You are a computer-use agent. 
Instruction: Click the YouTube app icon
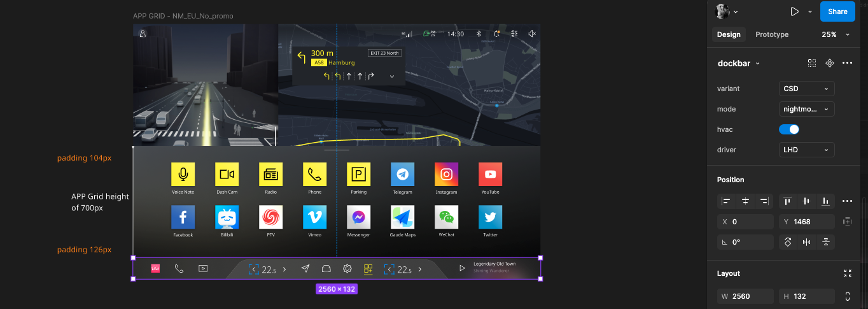490,174
